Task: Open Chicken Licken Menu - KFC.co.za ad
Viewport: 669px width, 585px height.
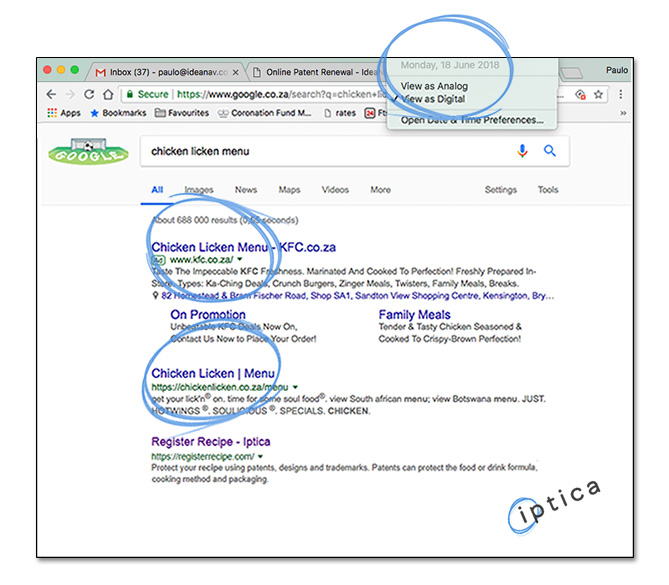Action: pyautogui.click(x=244, y=247)
